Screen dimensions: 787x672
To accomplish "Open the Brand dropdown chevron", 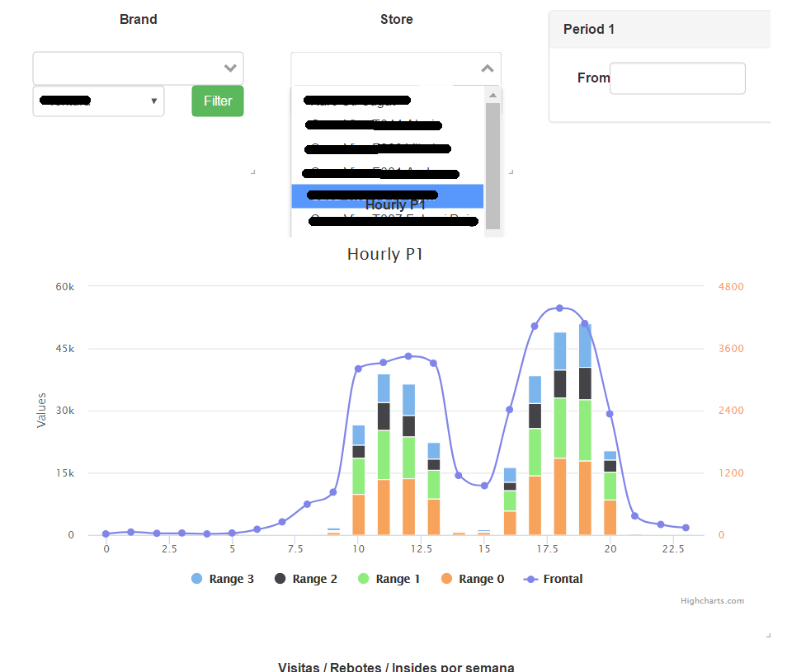I will 230,68.
